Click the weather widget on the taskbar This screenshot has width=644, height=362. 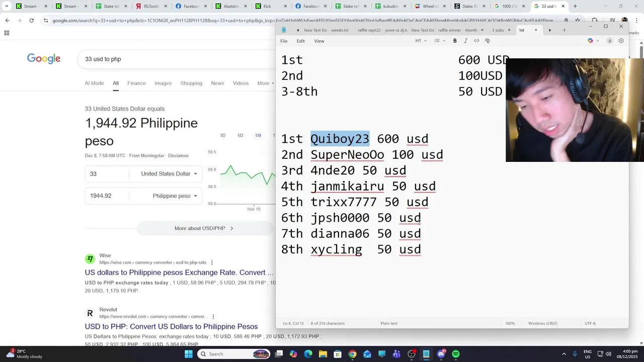(24, 354)
